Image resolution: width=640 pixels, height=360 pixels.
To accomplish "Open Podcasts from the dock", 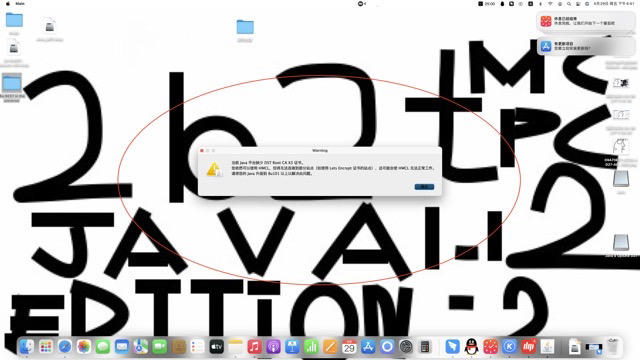I will [273, 347].
